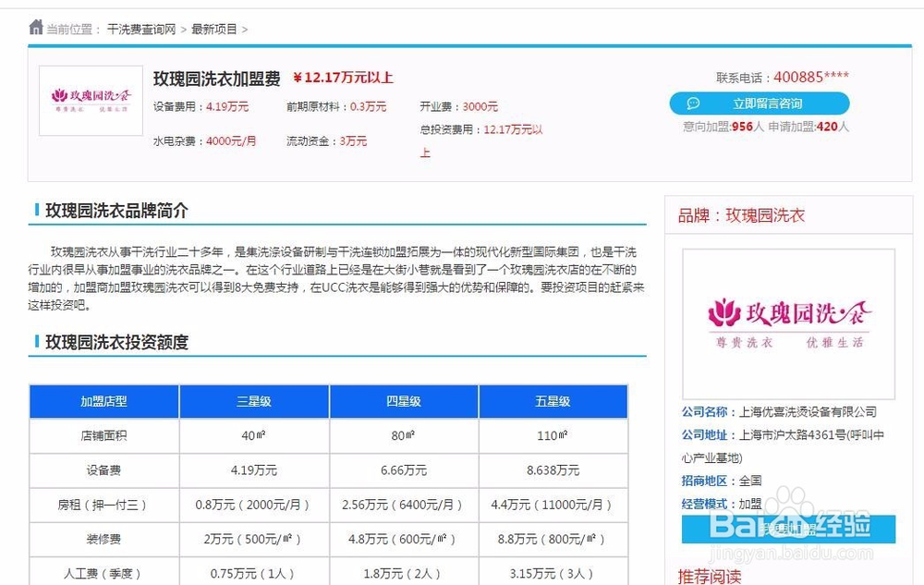Click small 玫瑰园洗衣 logo thumbnail

91,101
